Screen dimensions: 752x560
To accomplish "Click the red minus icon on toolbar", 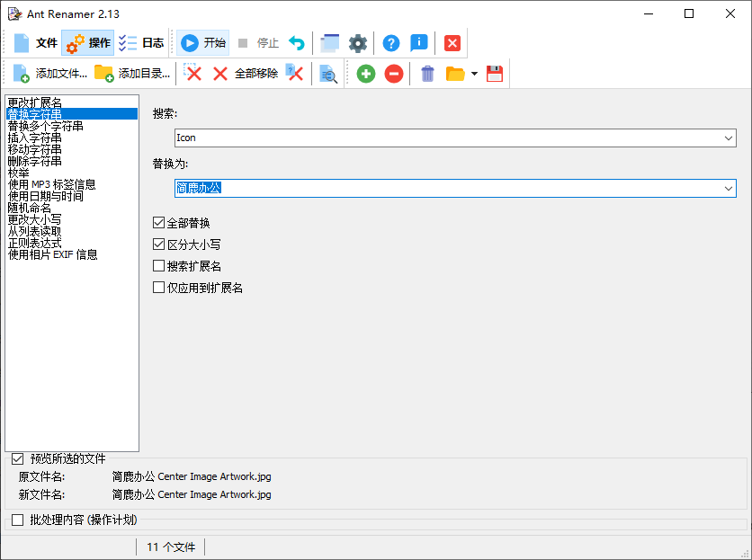I will click(393, 75).
